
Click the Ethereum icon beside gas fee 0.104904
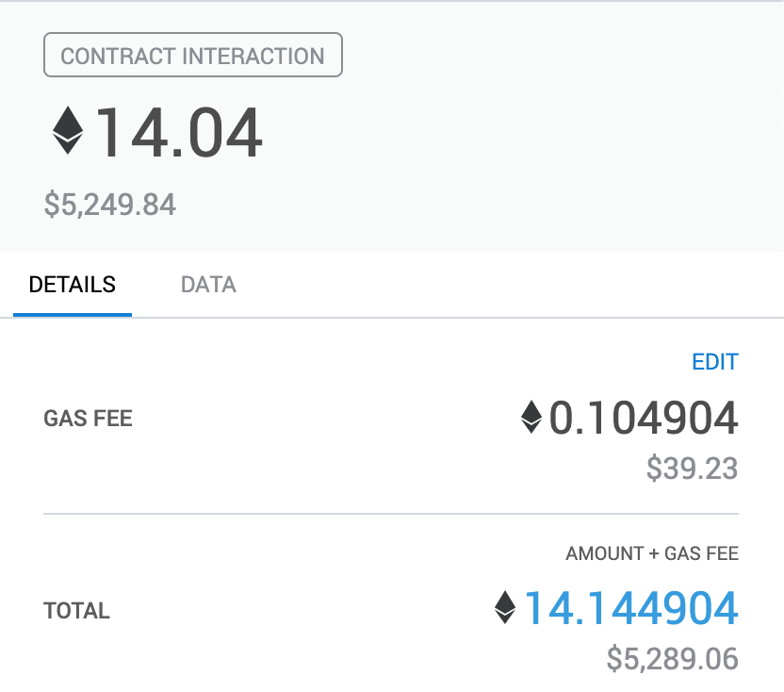point(531,418)
